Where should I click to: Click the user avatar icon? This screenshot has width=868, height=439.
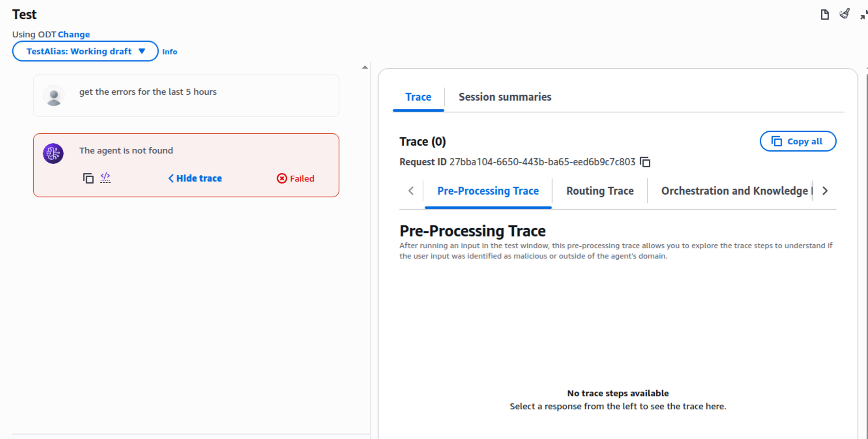tap(54, 96)
